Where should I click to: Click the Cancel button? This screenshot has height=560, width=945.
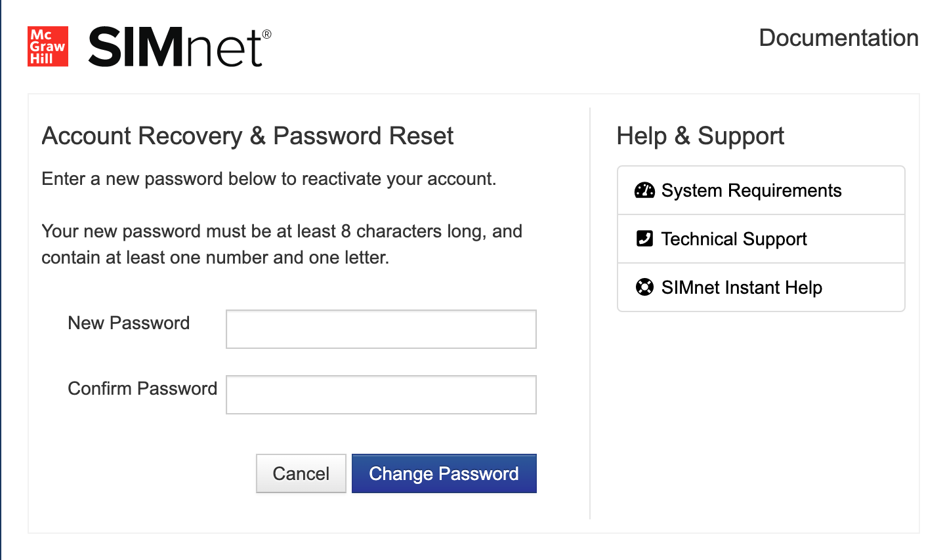(301, 473)
